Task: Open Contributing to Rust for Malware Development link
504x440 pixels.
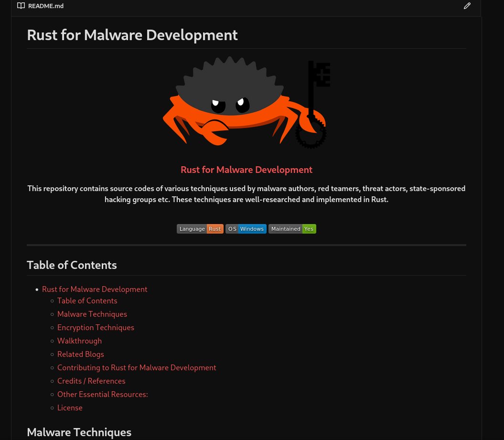Action: coord(137,368)
